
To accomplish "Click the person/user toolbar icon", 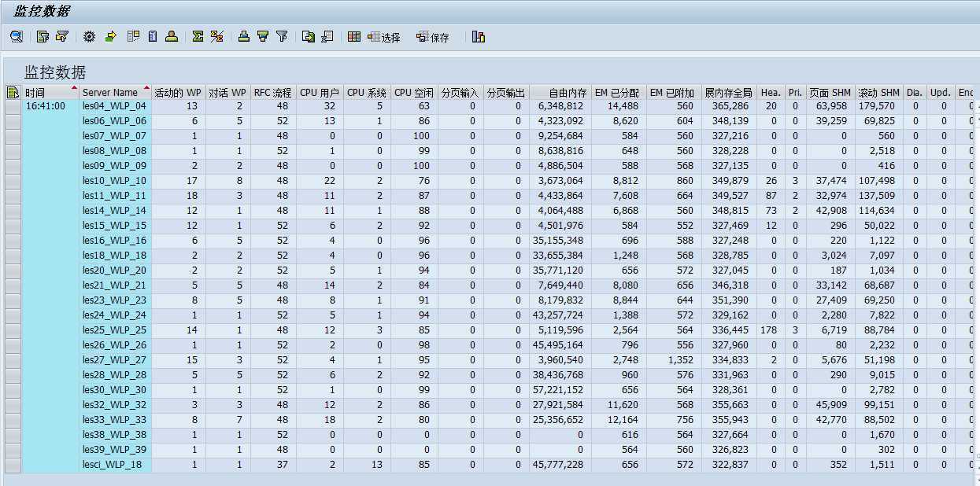I will [171, 36].
